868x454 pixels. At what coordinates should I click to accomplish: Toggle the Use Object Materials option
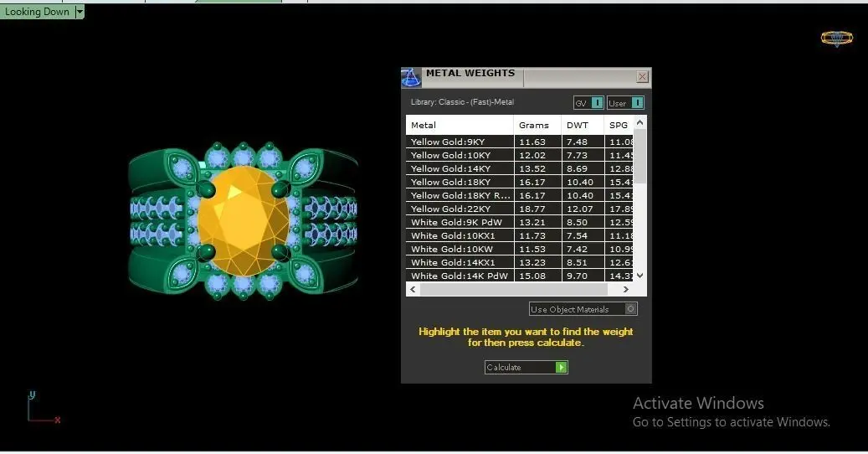click(583, 309)
